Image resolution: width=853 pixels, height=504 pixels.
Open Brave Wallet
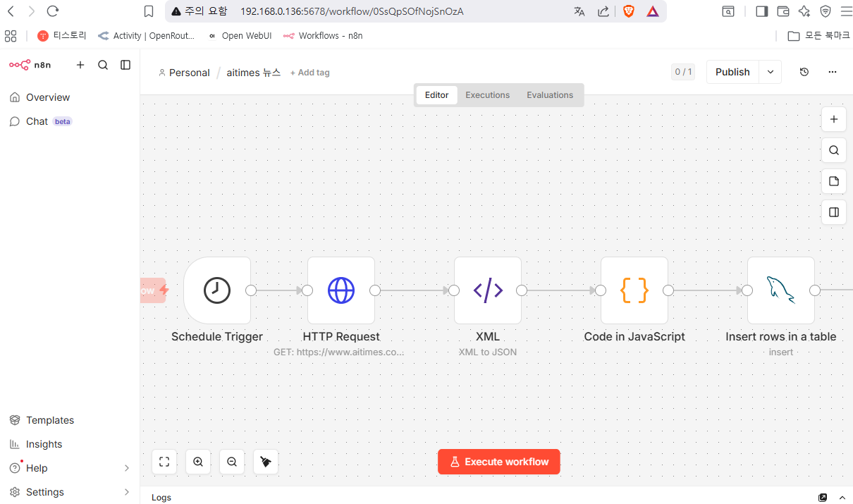coord(783,11)
